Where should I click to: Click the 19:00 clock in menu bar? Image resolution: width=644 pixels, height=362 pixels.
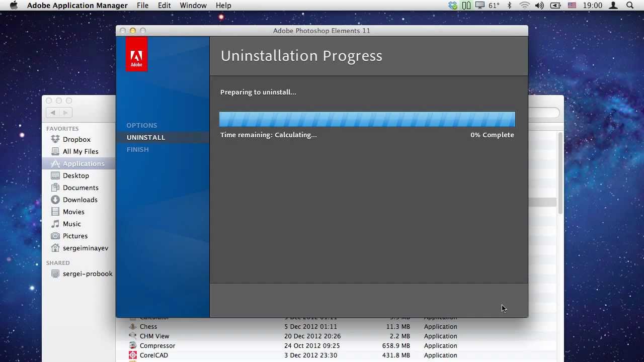click(x=593, y=6)
